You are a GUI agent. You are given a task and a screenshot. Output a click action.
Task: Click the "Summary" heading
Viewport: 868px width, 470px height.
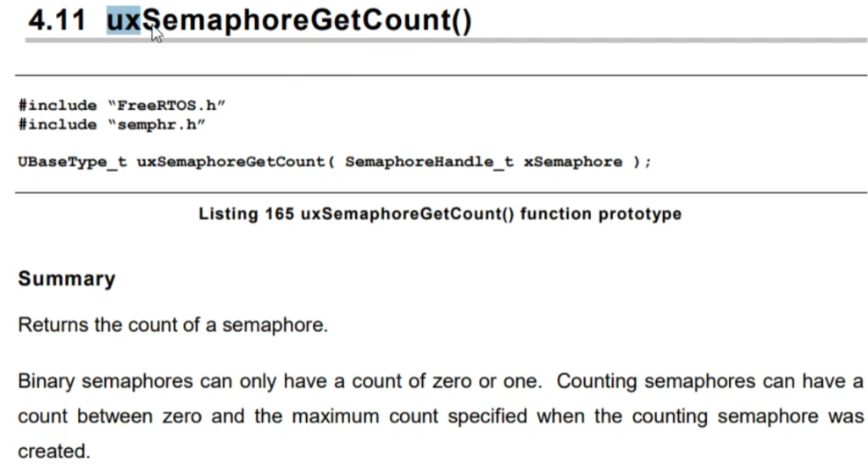tap(66, 279)
